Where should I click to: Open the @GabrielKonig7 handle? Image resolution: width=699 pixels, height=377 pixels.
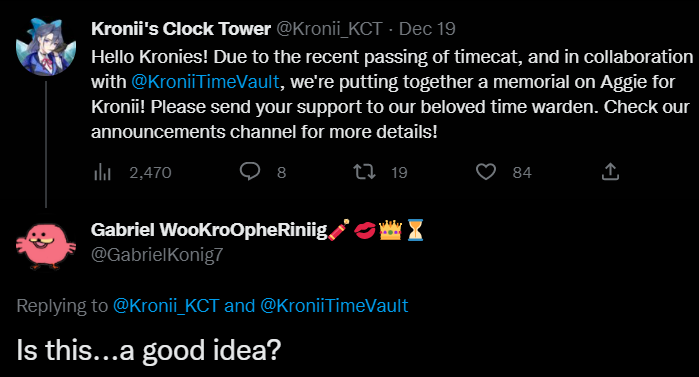pyautogui.click(x=157, y=255)
